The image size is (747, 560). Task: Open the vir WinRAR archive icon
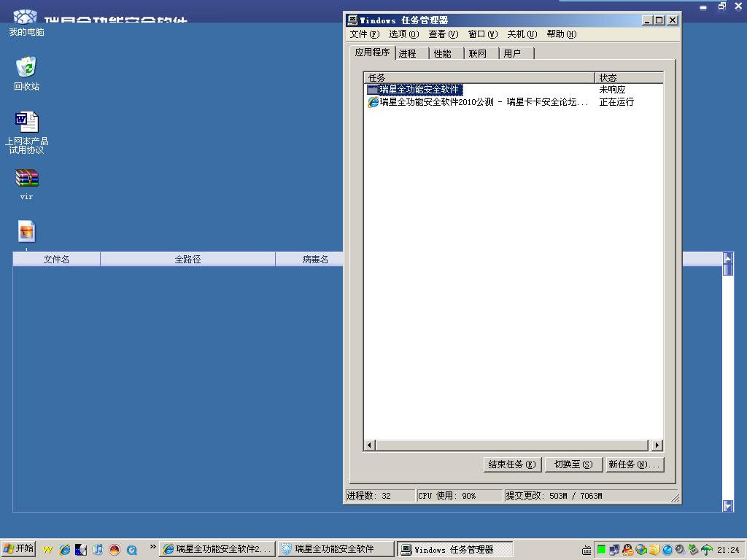(x=26, y=178)
